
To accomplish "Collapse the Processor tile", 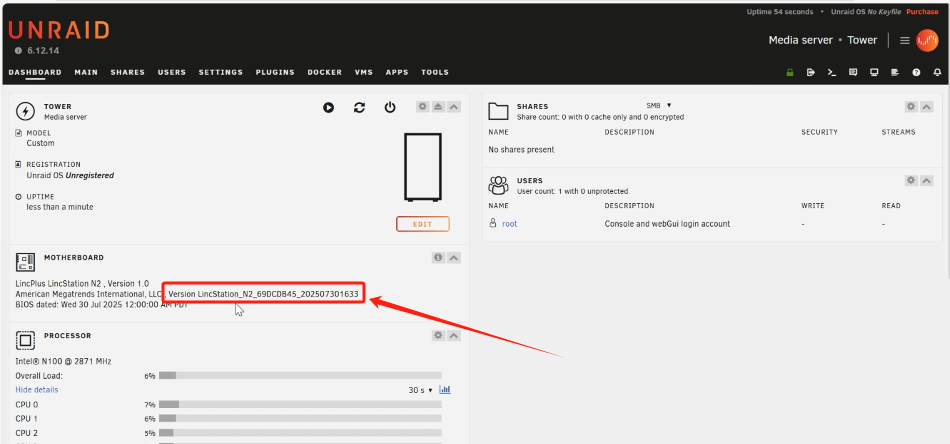I will 454,335.
